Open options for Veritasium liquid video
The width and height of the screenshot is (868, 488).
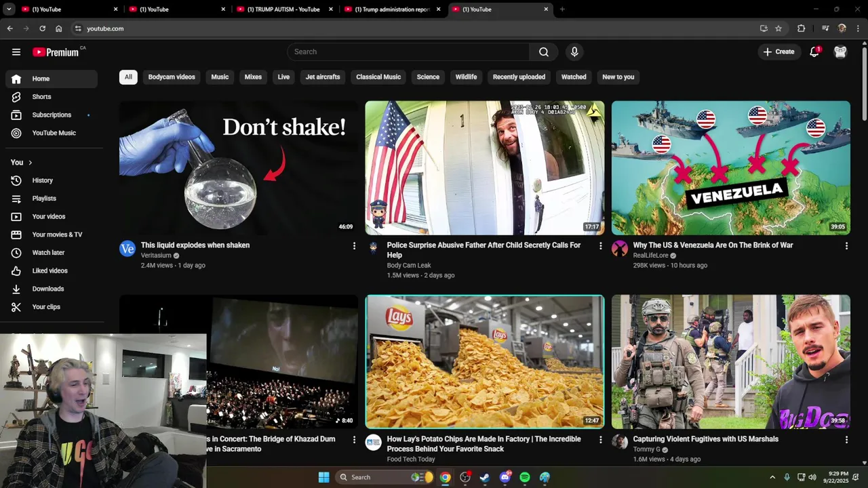coord(354,246)
